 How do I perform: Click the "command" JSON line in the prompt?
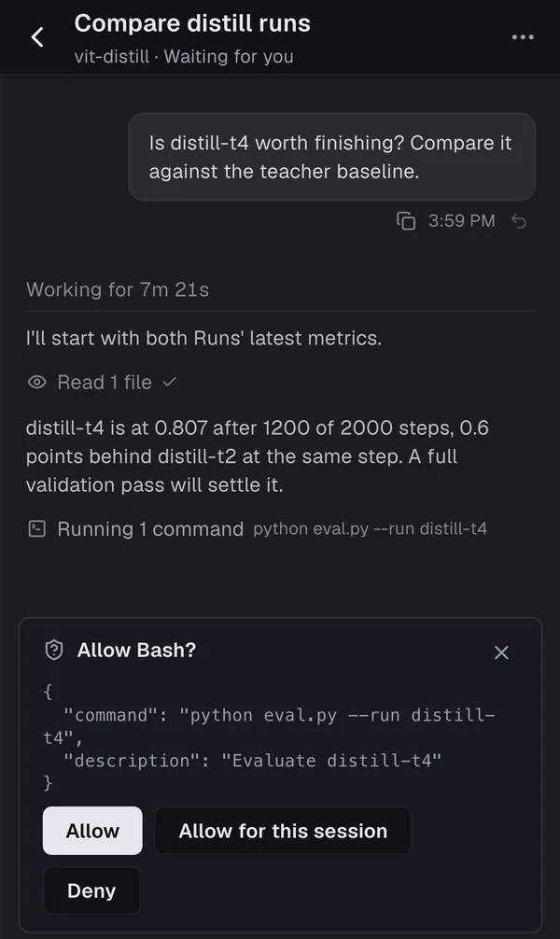[270, 726]
